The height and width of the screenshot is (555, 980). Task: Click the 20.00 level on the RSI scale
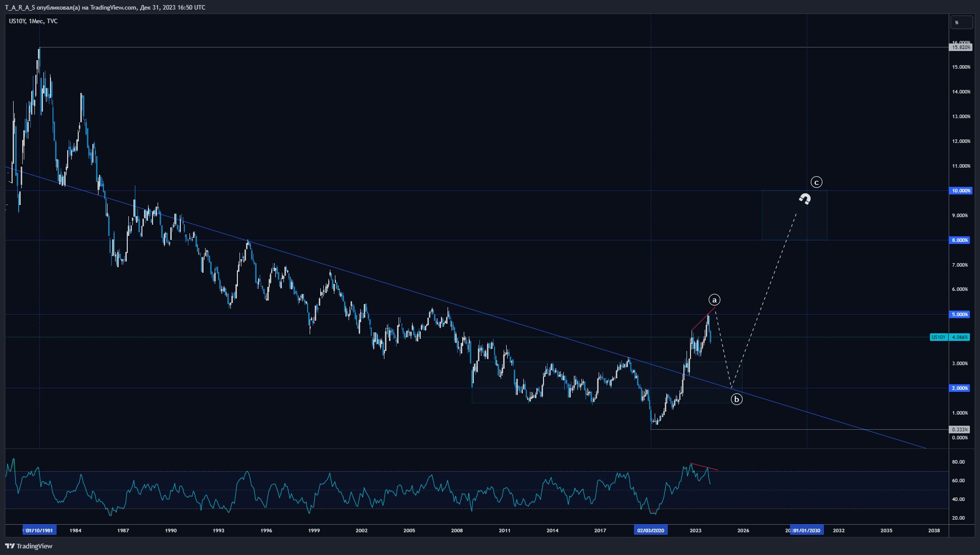958,518
